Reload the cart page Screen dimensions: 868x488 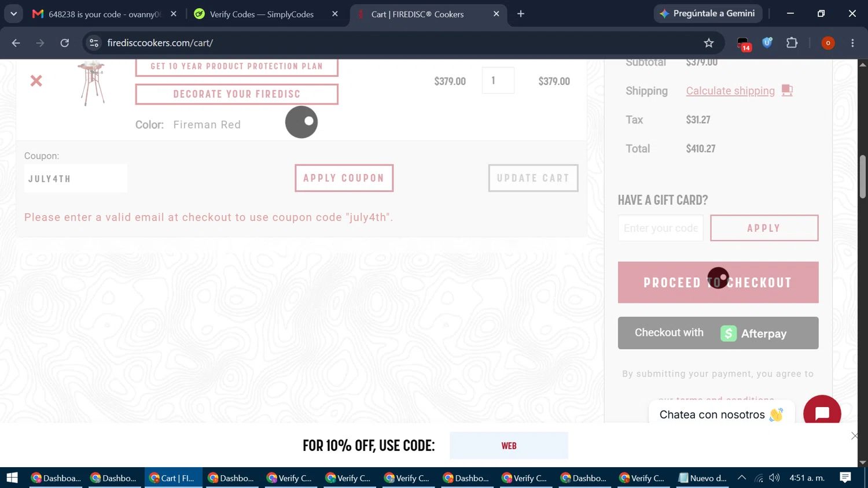pyautogui.click(x=65, y=43)
